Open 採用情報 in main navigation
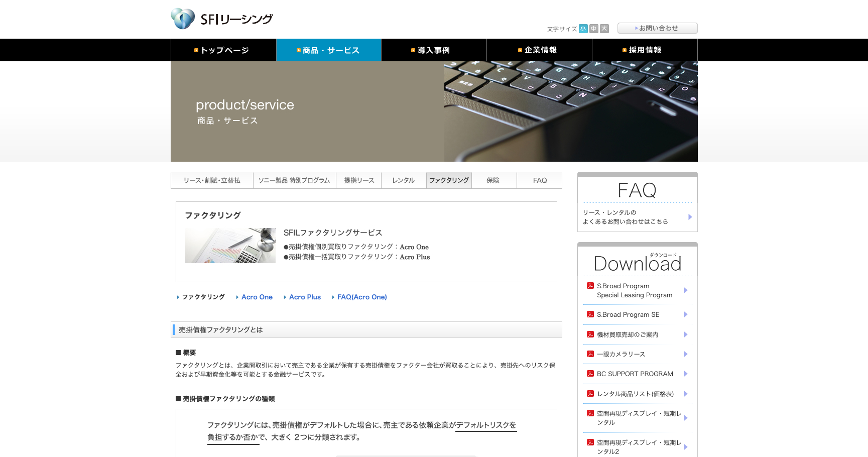This screenshot has width=868, height=457. [x=645, y=50]
